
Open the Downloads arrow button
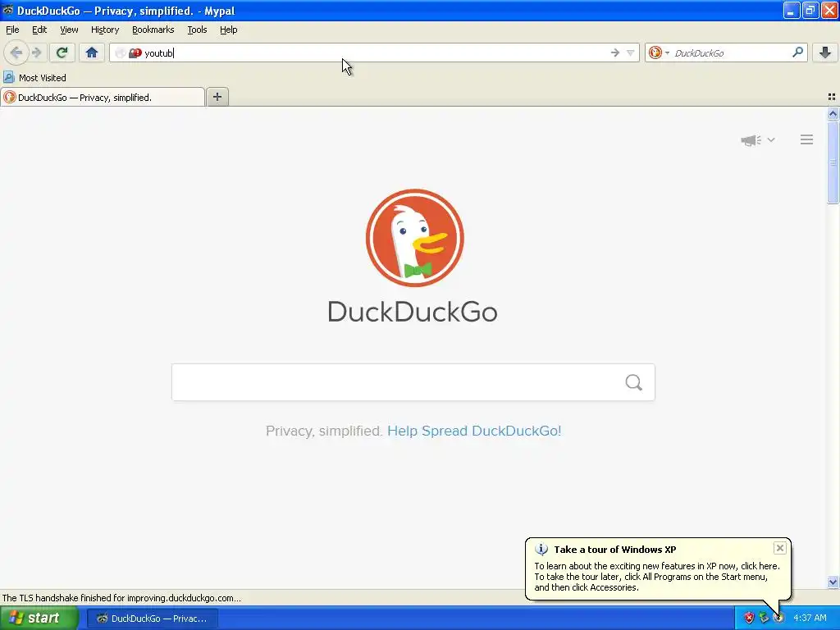pos(825,52)
